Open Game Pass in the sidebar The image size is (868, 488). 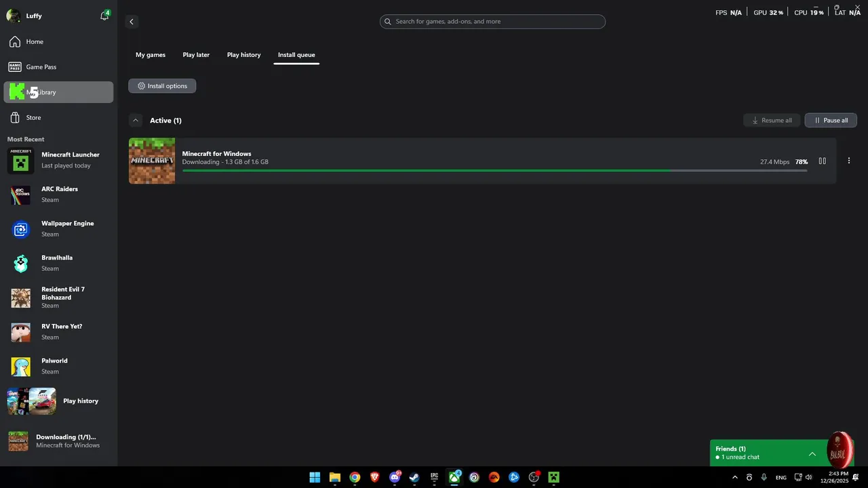coord(58,67)
